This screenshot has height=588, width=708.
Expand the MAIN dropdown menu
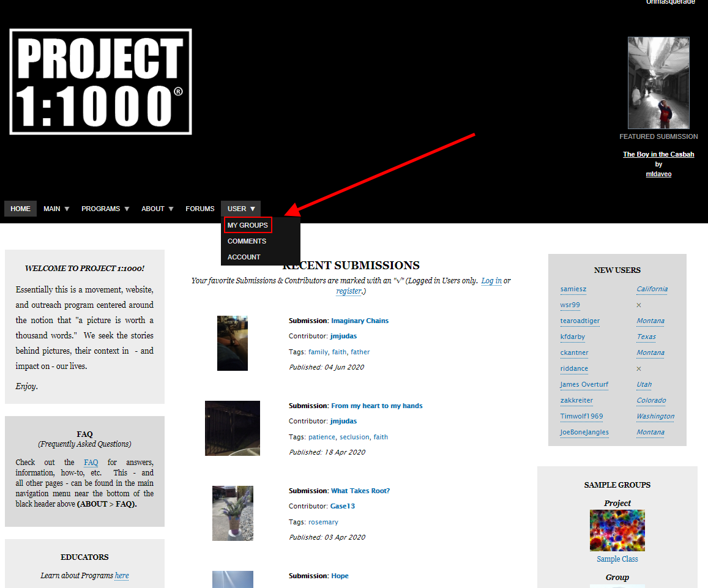coord(56,209)
